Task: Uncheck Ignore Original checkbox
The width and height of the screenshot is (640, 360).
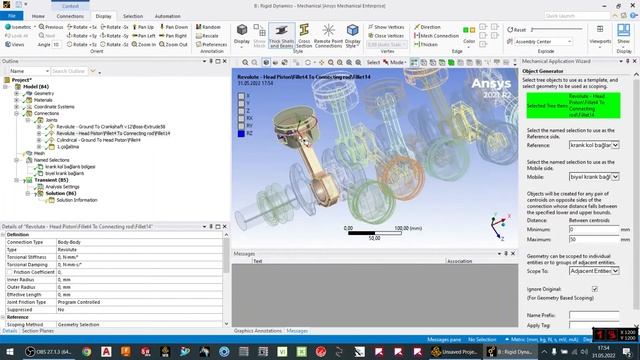Action: (595, 289)
